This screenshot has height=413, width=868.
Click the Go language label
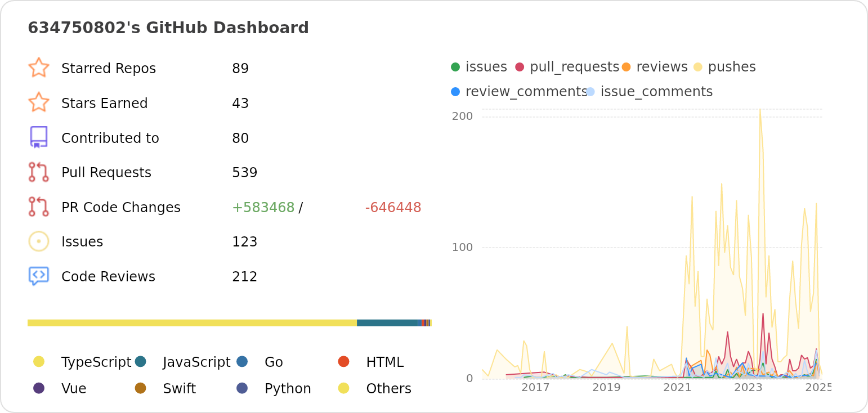pos(274,362)
